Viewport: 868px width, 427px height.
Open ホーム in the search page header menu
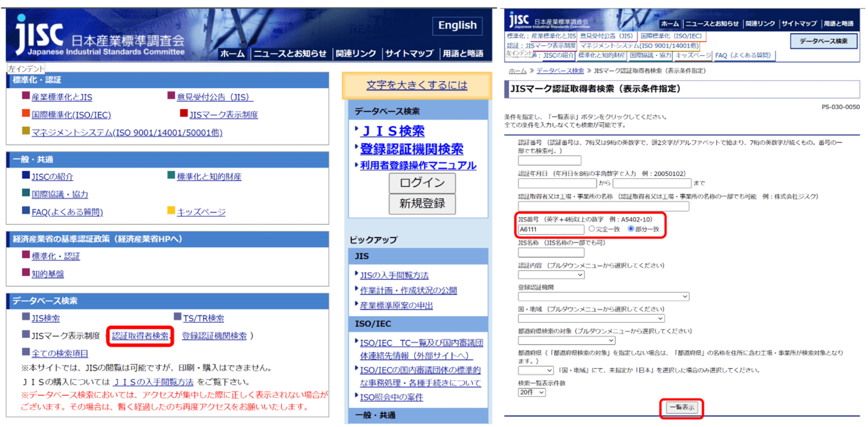(670, 23)
